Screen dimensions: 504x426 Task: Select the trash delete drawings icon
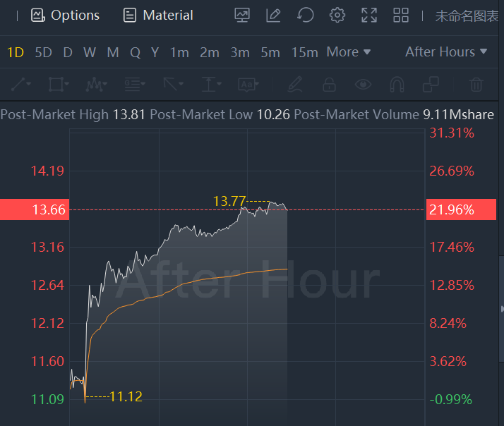[476, 85]
